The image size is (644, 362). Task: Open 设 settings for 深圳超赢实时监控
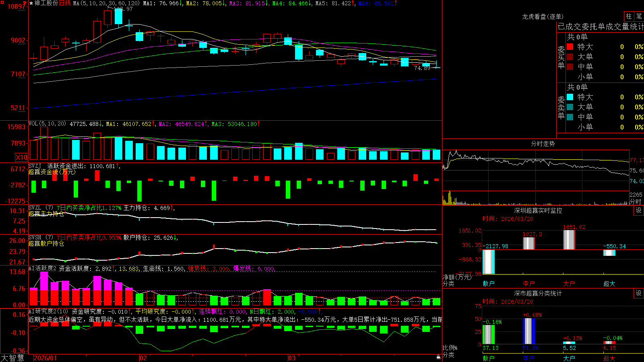point(639,210)
